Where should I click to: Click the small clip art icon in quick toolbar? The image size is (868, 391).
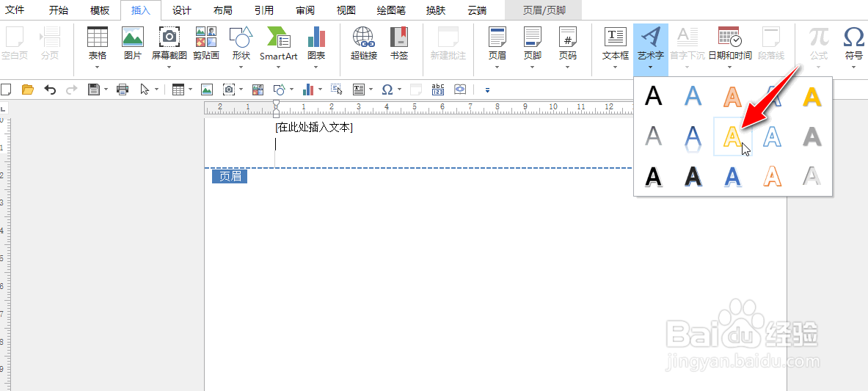[x=258, y=89]
